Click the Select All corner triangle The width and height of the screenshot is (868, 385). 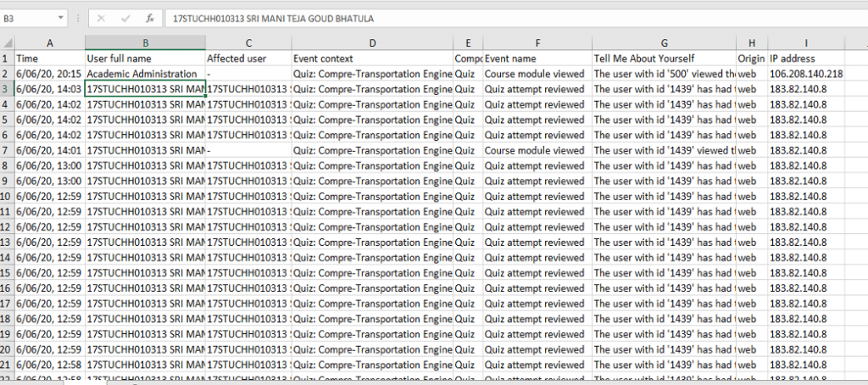coord(8,43)
